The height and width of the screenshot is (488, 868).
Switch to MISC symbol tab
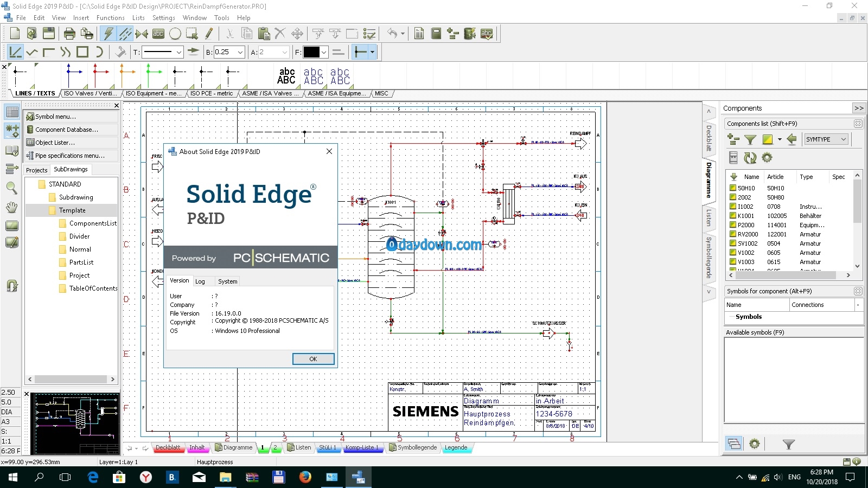[x=381, y=93]
